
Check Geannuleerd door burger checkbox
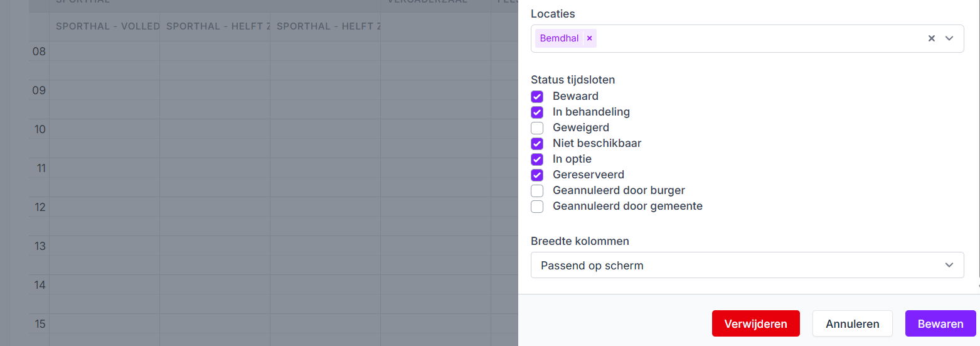point(537,191)
